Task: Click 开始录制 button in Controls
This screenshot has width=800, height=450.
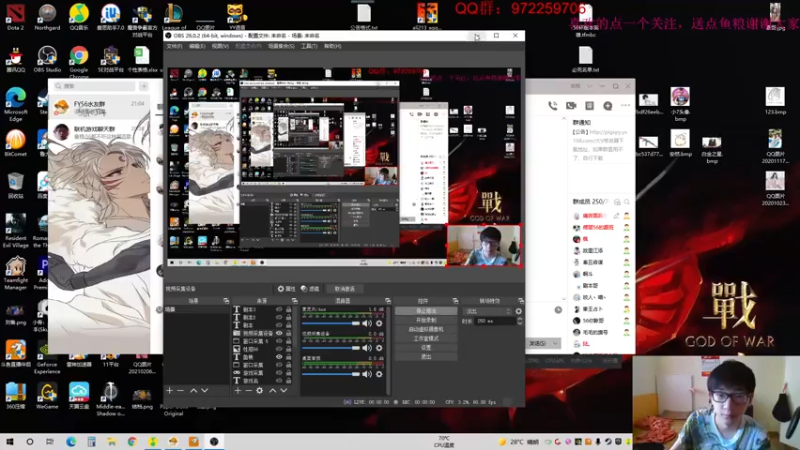Action: click(x=426, y=320)
